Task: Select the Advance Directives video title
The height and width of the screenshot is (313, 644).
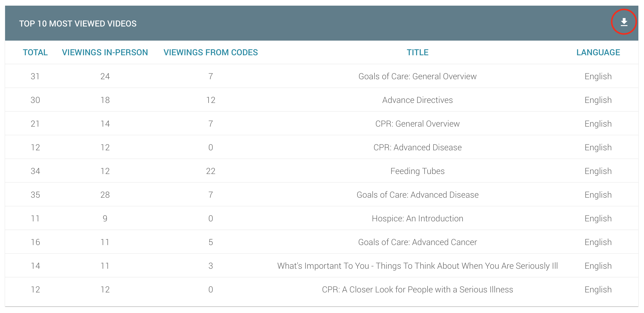Action: pyautogui.click(x=417, y=100)
